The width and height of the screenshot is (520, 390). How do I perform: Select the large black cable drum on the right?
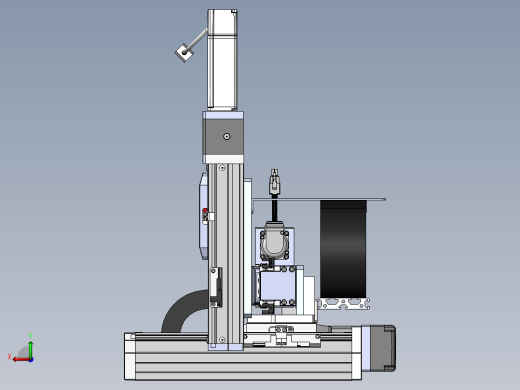[343, 249]
